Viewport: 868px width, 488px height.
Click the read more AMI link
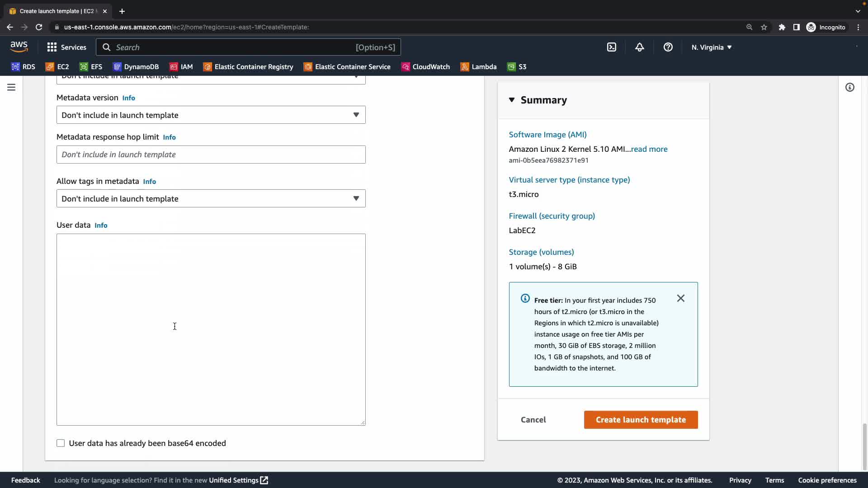[649, 149]
